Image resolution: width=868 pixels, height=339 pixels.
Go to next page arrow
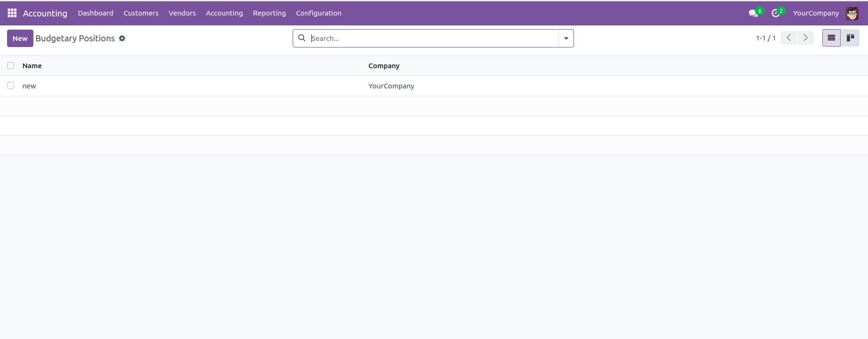pos(805,38)
